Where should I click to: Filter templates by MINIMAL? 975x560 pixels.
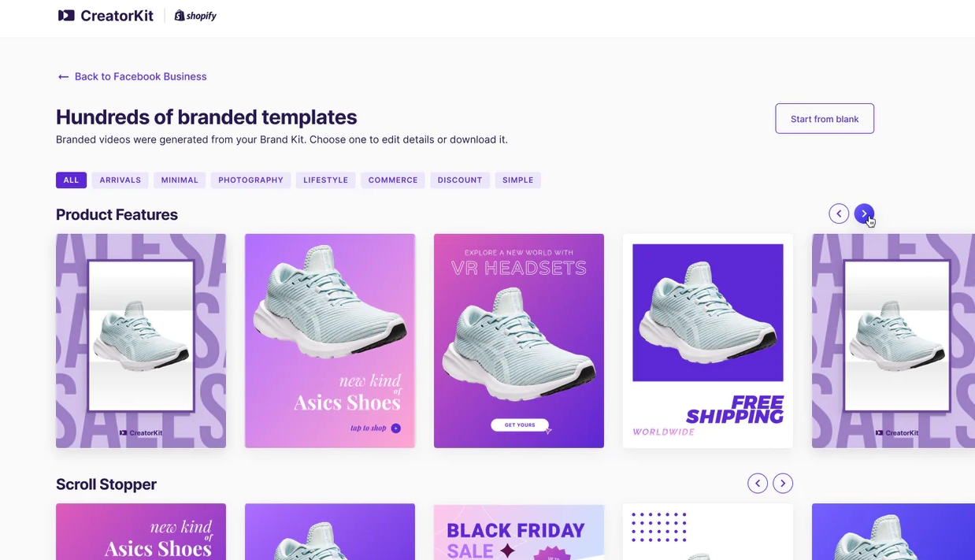tap(180, 180)
